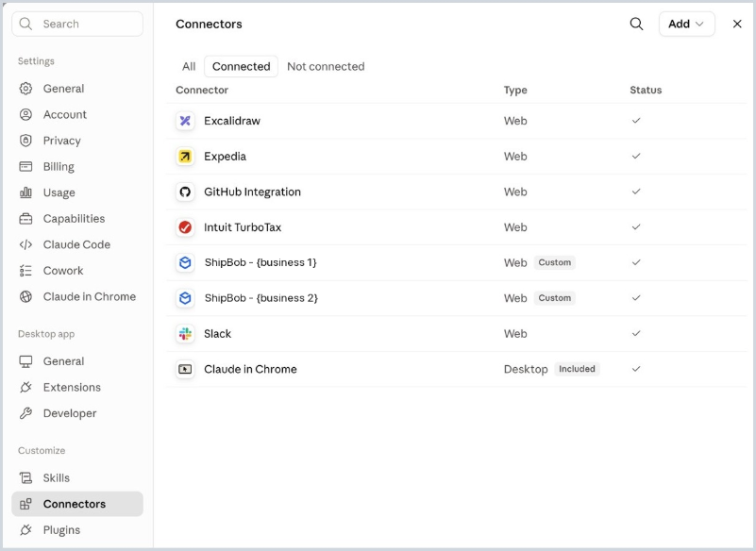Click the Capabilities toolbox icon

pos(25,218)
